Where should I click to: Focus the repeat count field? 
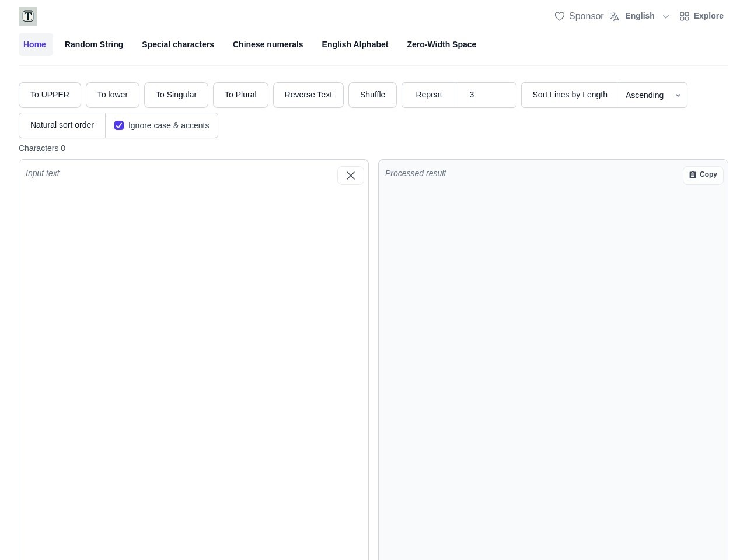click(x=486, y=95)
